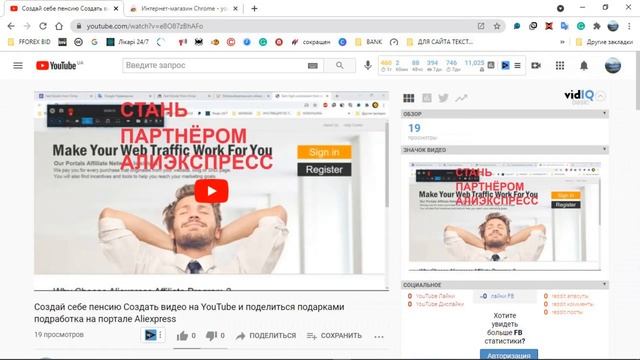This screenshot has width=640, height=360.
Task: Open the Chrome three-dot menu
Action: coord(629,26)
